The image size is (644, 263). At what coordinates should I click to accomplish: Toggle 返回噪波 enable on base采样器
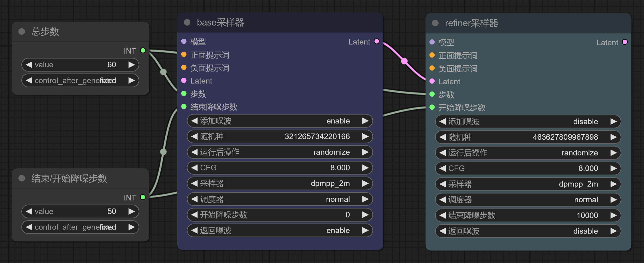(x=280, y=230)
